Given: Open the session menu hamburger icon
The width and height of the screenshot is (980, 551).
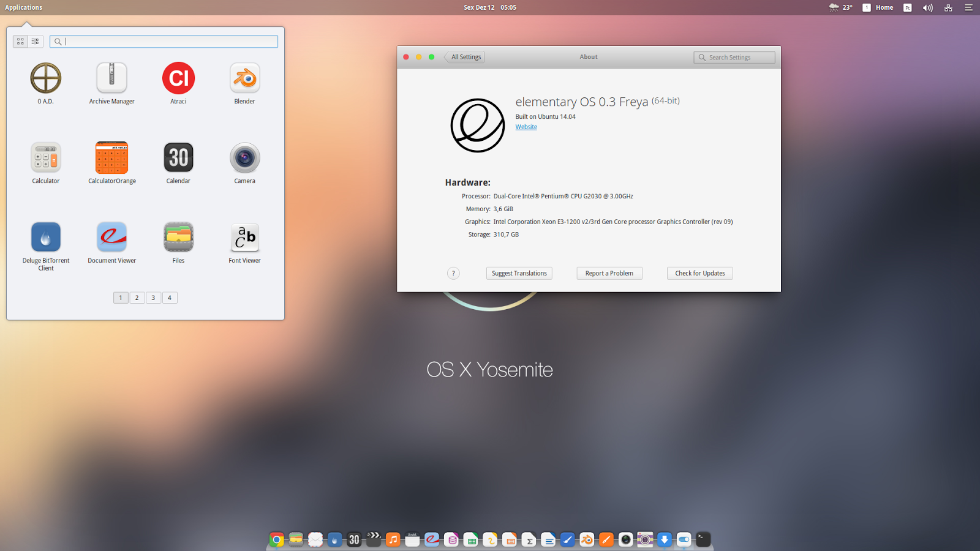Looking at the screenshot, I should pyautogui.click(x=968, y=7).
